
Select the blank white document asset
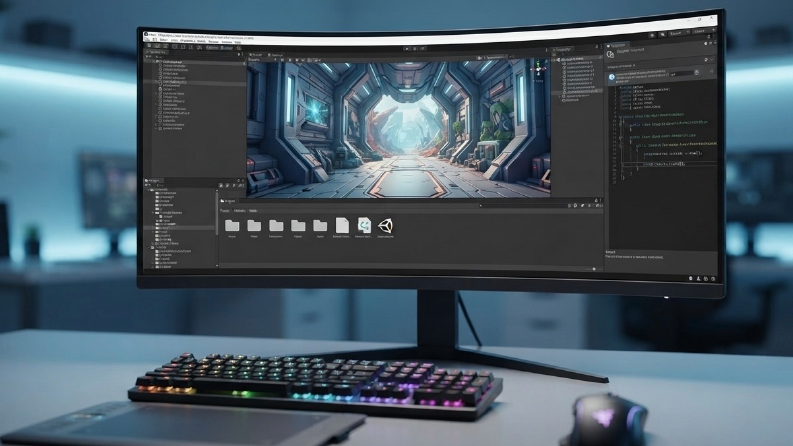342,225
